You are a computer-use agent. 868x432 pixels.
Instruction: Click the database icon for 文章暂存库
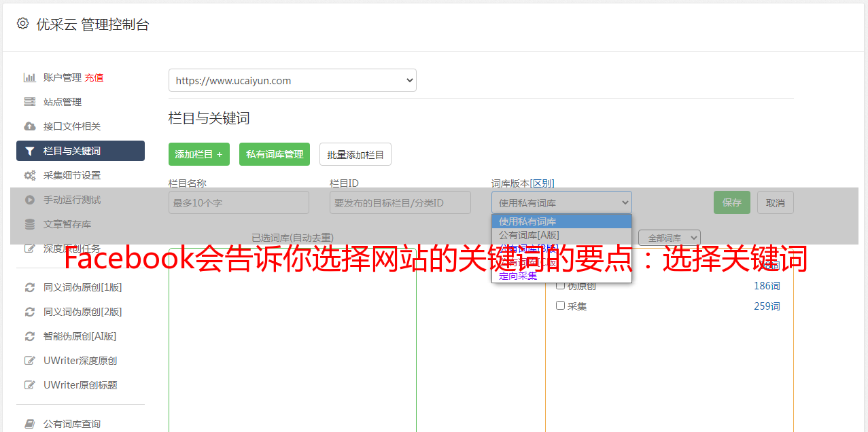pyautogui.click(x=29, y=224)
